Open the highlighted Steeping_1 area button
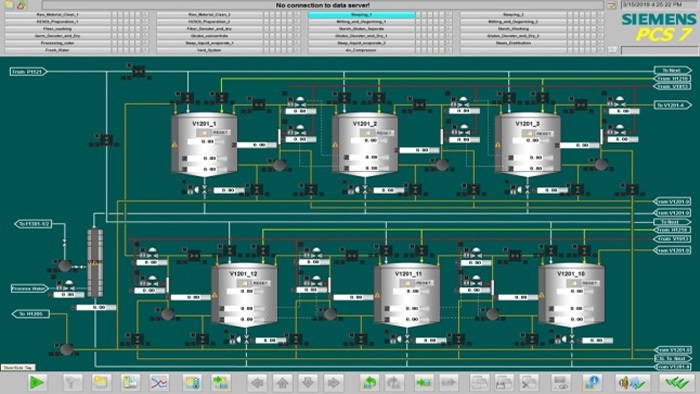 click(x=361, y=14)
